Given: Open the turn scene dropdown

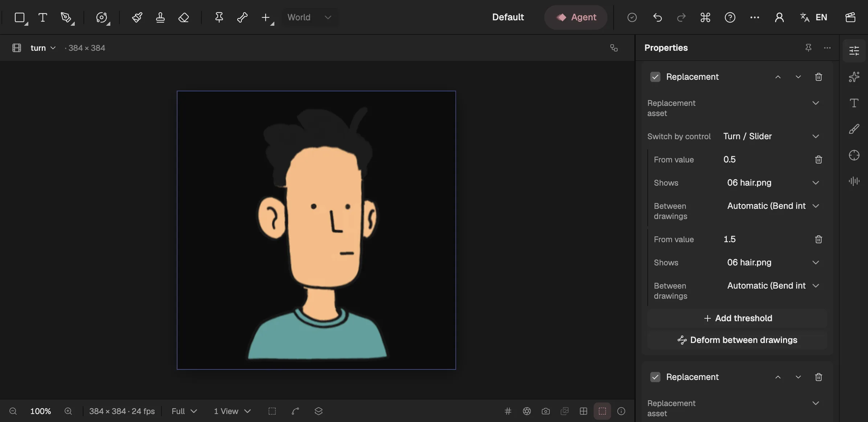Looking at the screenshot, I should point(43,48).
